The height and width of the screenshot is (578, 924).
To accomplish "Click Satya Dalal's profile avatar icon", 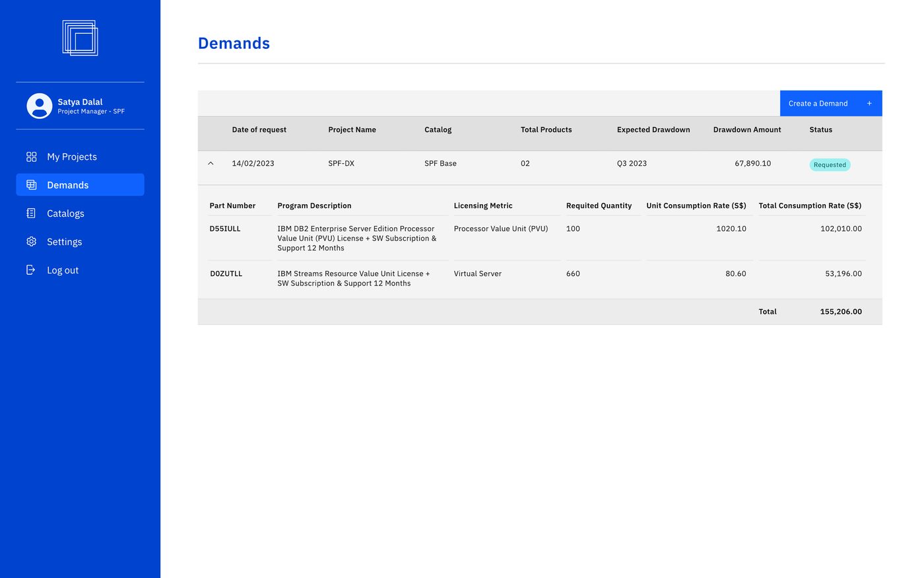I will [x=40, y=106].
